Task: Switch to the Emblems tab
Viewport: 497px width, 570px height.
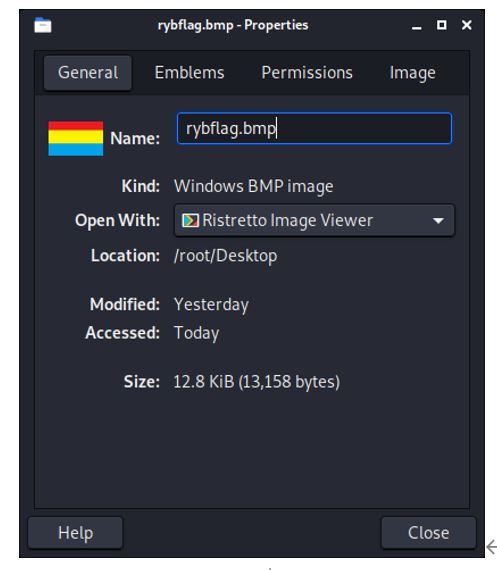Action: coord(189,73)
